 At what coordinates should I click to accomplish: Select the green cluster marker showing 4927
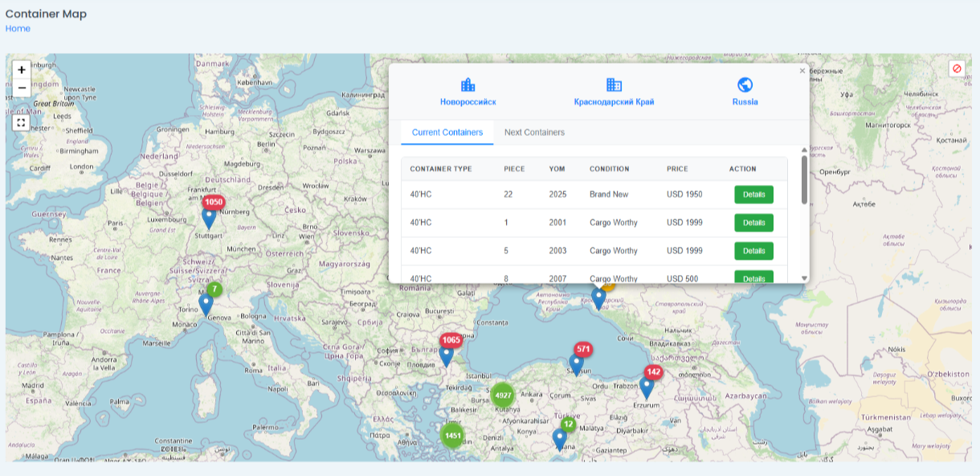pos(504,396)
